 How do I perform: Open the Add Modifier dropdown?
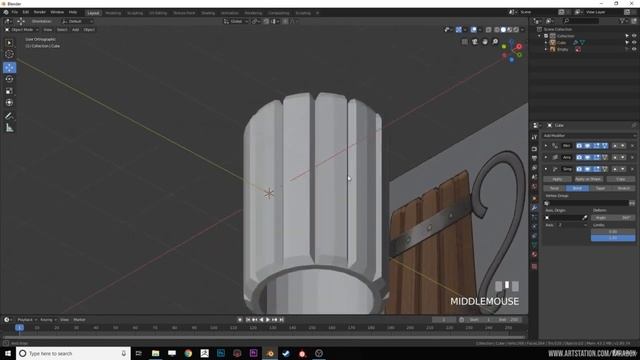[x=589, y=136]
